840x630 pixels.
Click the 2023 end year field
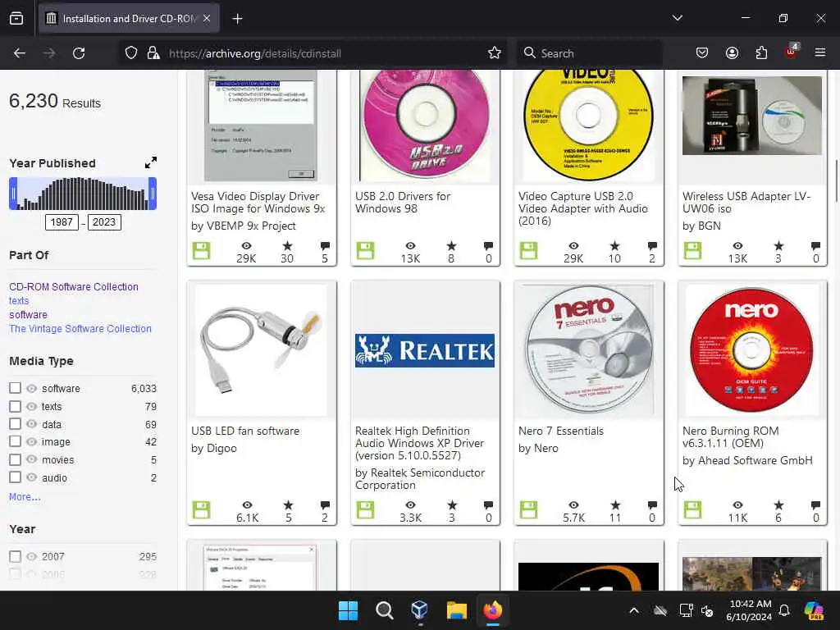pos(104,221)
